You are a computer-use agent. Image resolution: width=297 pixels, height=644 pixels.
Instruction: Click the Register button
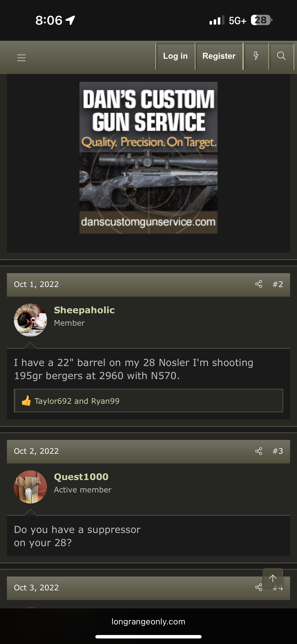[219, 56]
